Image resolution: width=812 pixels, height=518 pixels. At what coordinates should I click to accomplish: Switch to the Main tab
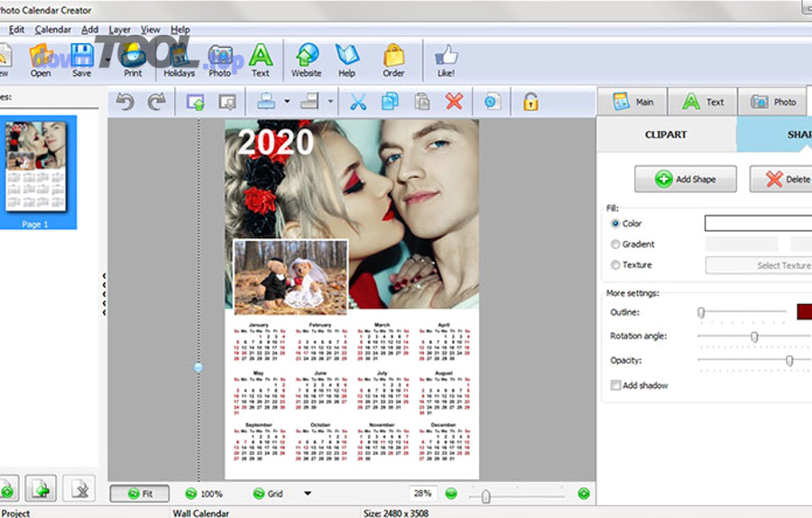pos(632,102)
